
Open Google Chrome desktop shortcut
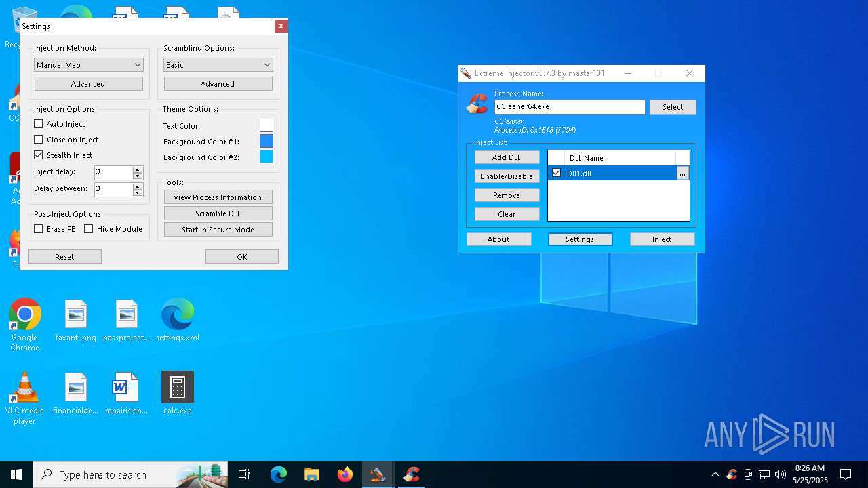pyautogui.click(x=24, y=325)
